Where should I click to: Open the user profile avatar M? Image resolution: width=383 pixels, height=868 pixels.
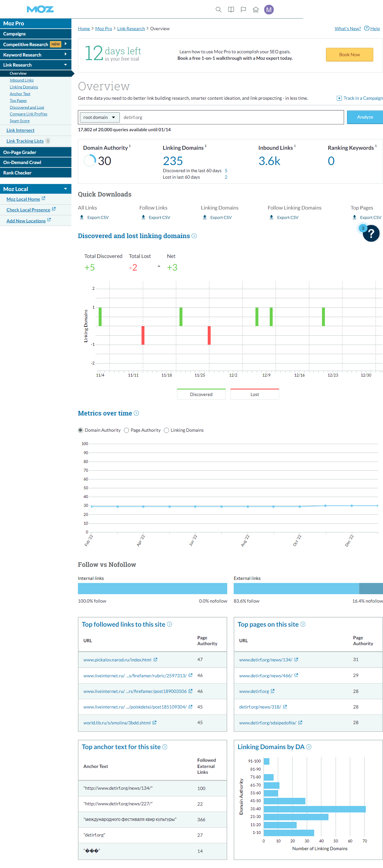point(268,9)
